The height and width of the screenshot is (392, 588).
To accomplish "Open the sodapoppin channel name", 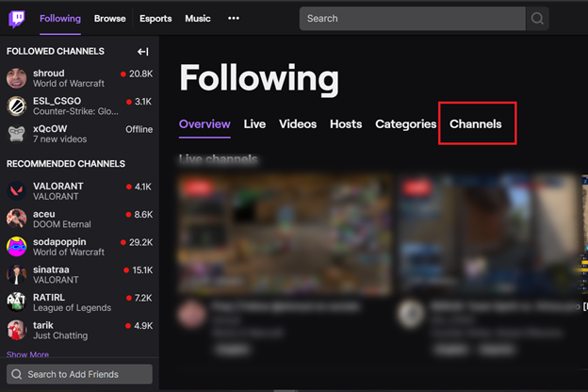I will coord(59,242).
